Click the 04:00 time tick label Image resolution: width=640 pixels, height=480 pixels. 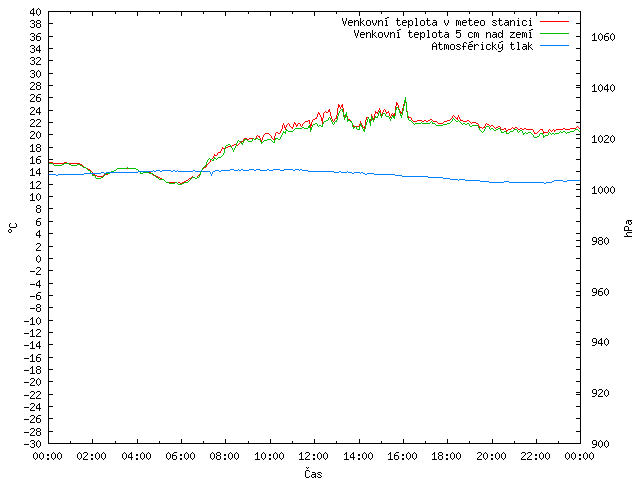coord(136,456)
